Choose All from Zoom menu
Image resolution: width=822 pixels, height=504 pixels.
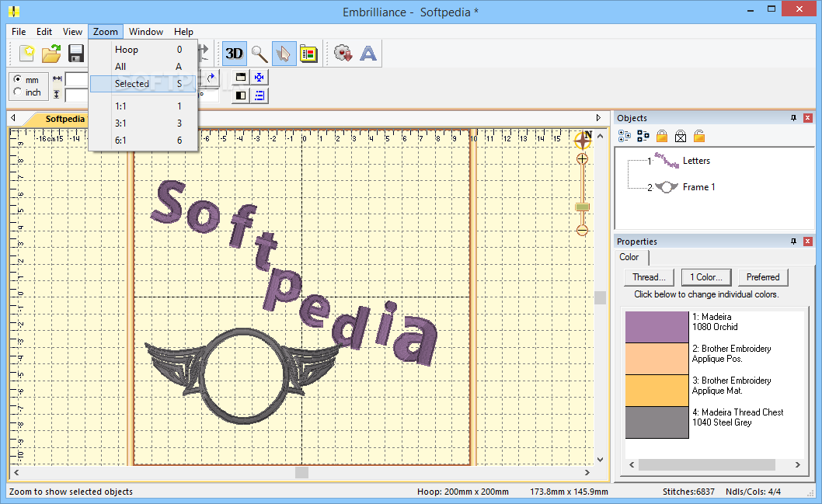(x=144, y=67)
